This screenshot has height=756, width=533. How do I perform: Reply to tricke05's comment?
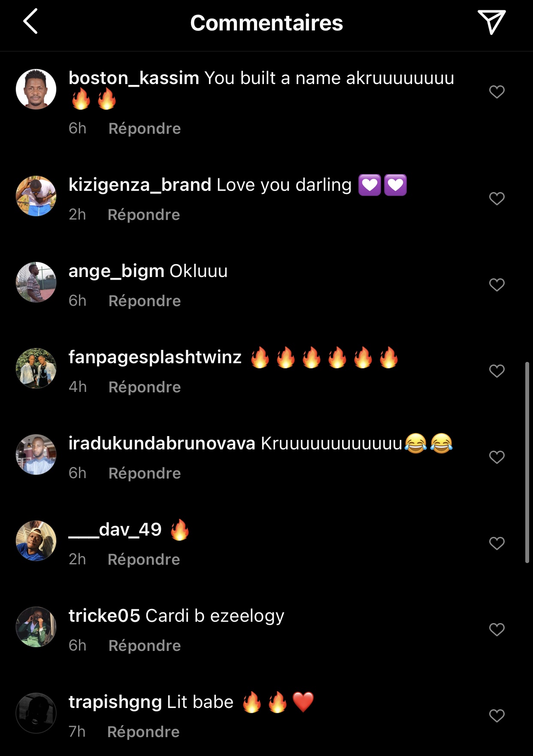pos(145,646)
